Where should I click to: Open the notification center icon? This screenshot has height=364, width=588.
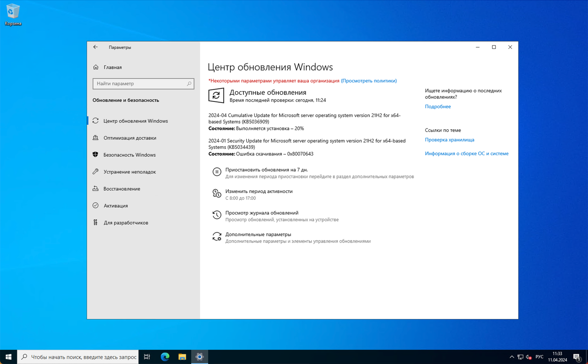click(577, 357)
